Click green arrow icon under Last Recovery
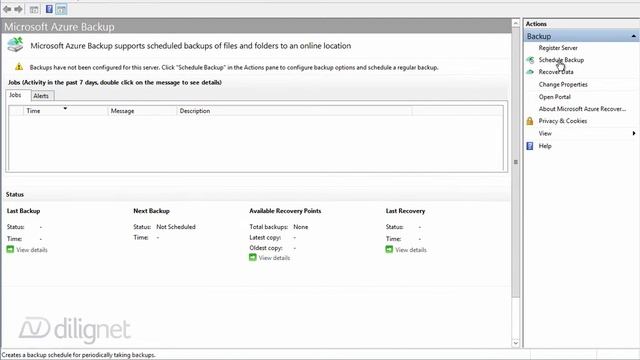This screenshot has width=640, height=360. coord(389,249)
